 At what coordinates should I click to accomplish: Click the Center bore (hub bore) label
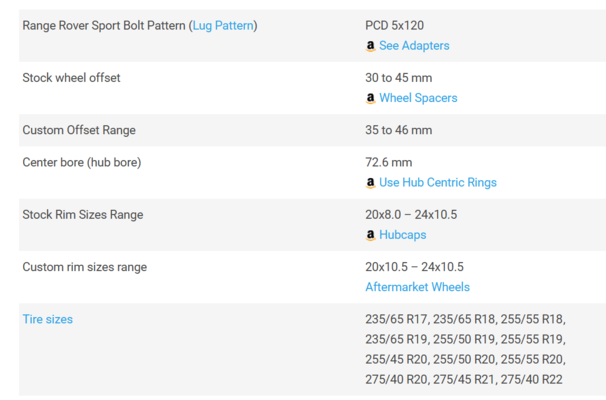(x=82, y=163)
